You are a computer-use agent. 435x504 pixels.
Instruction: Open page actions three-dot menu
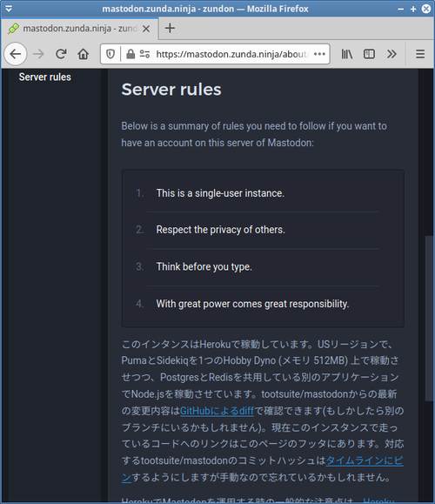click(319, 54)
